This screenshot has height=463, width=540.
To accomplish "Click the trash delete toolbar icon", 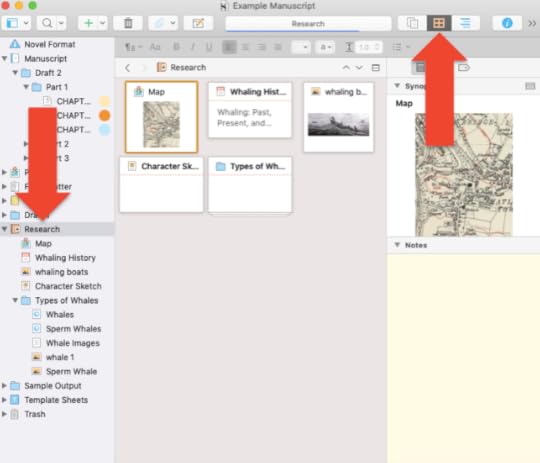I will click(128, 23).
